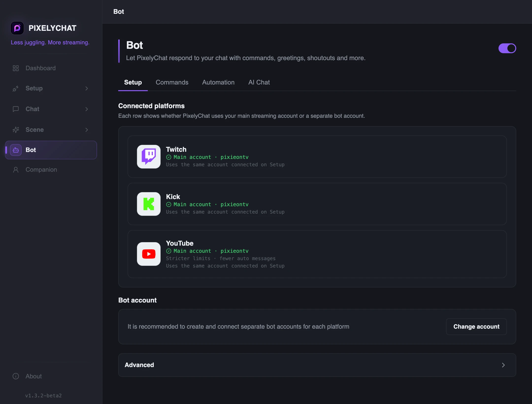Click the Companion person icon
This screenshot has height=404, width=532.
pos(16,170)
